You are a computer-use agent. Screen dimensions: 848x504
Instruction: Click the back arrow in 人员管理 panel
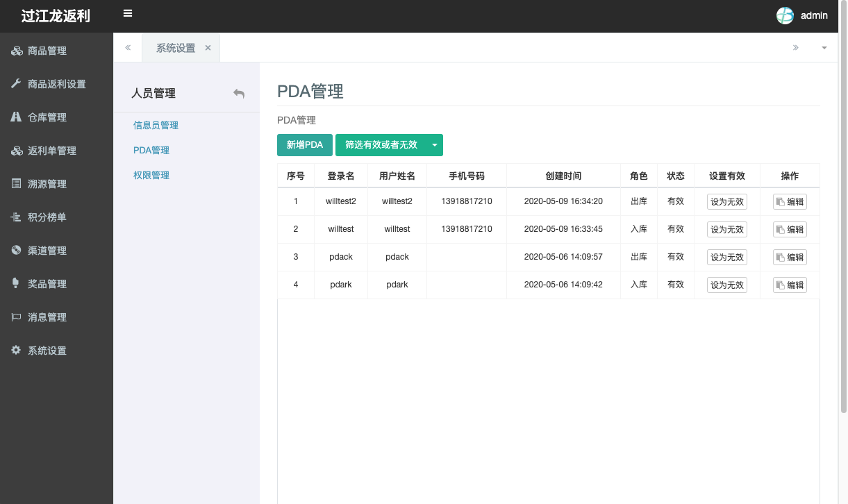point(239,93)
